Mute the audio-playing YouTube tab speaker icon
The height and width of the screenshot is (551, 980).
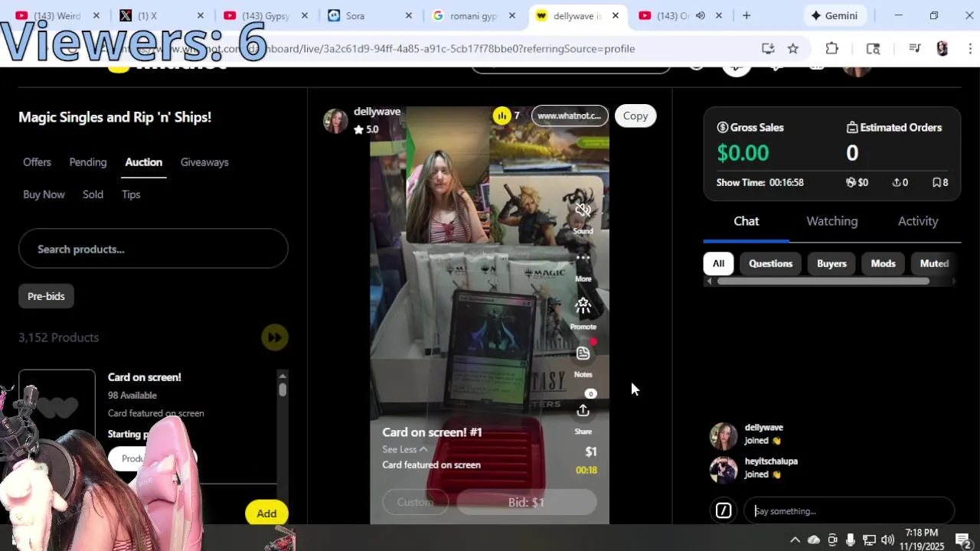(x=701, y=15)
